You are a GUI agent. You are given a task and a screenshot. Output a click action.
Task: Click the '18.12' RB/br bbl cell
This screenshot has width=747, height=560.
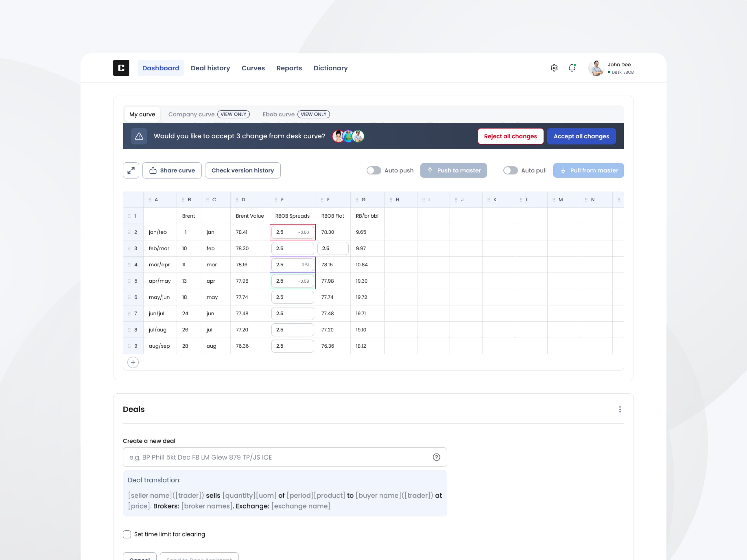(x=367, y=346)
